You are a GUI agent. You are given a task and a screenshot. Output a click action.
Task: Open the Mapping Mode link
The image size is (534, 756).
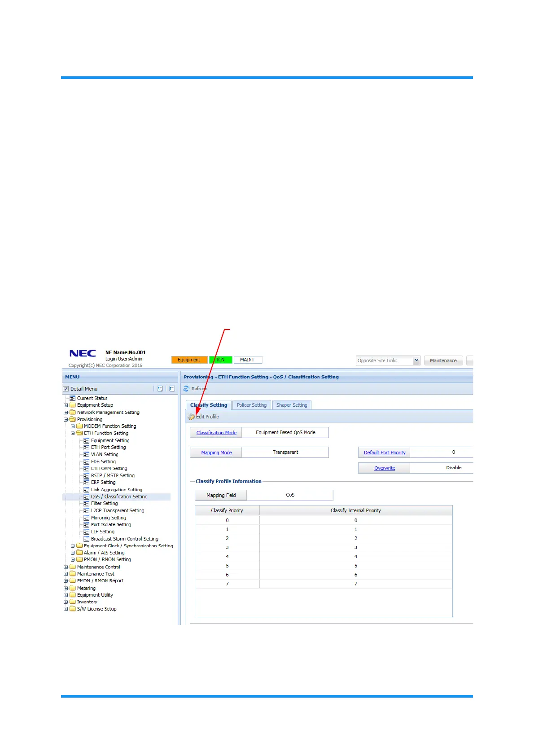coord(216,453)
